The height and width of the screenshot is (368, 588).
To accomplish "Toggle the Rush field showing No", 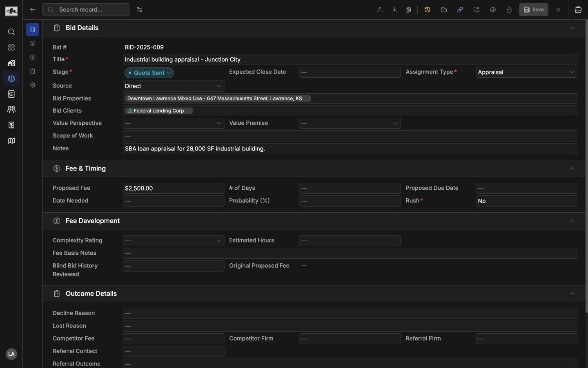I will (527, 201).
